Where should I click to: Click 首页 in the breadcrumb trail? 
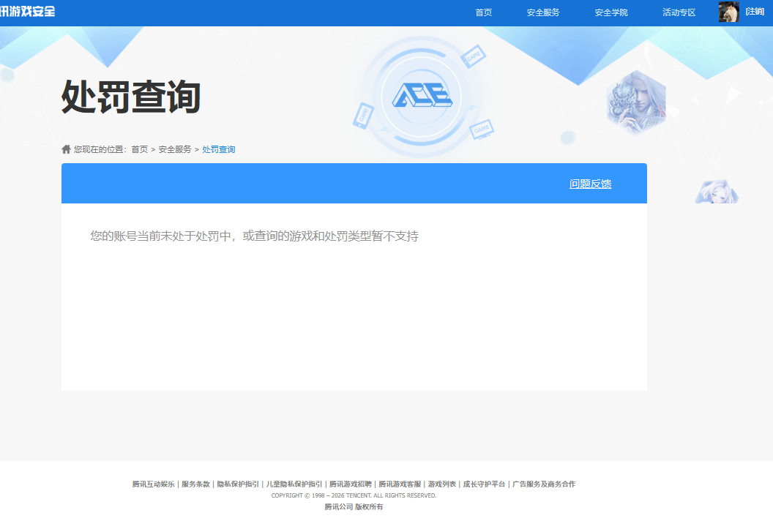click(x=138, y=149)
